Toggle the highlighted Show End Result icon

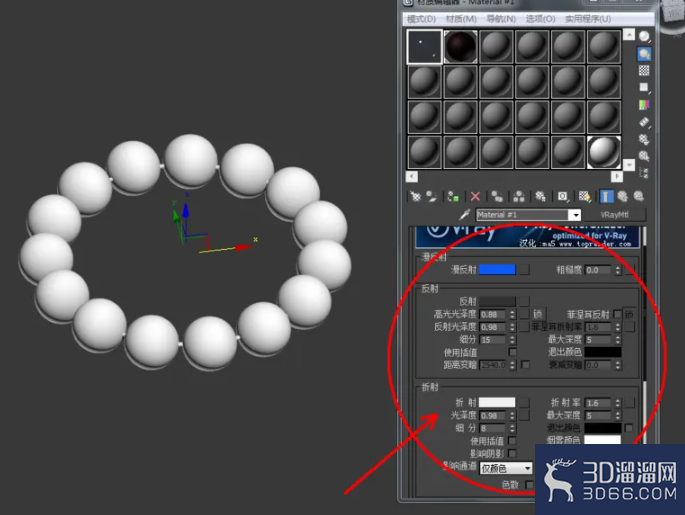pyautogui.click(x=606, y=197)
